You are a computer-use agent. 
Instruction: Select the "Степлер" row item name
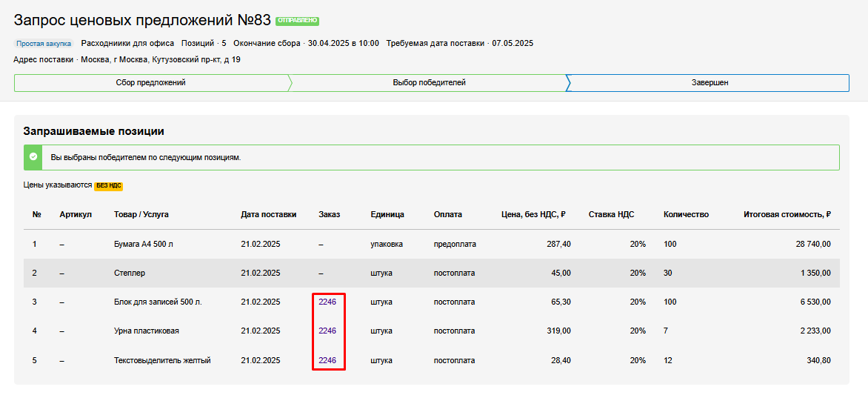(x=130, y=273)
